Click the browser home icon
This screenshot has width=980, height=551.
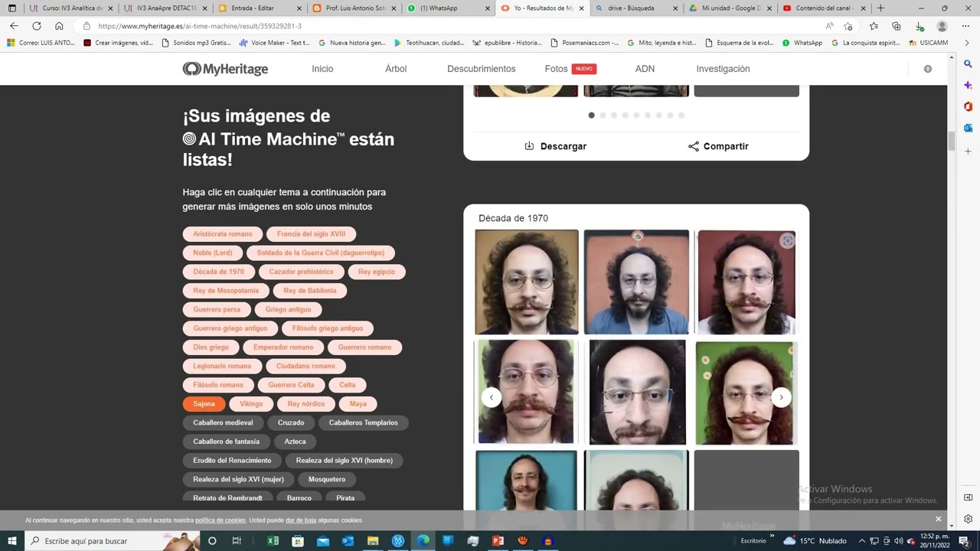pos(59,25)
